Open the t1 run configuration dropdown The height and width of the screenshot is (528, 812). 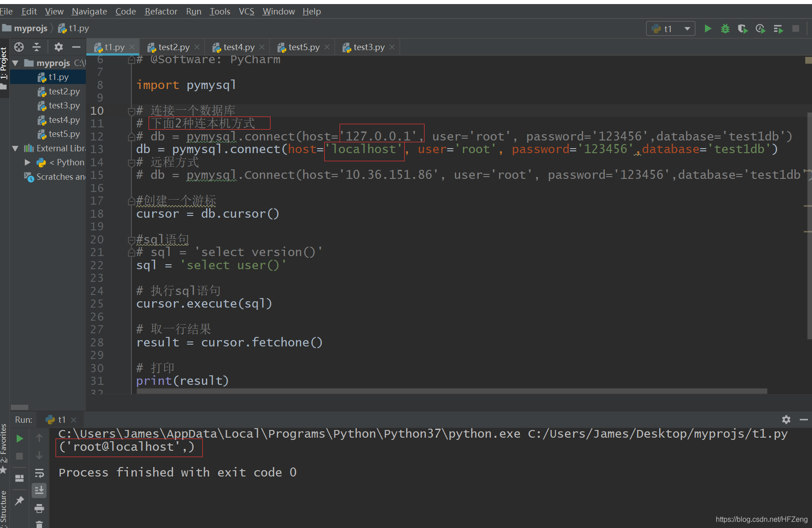click(687, 28)
